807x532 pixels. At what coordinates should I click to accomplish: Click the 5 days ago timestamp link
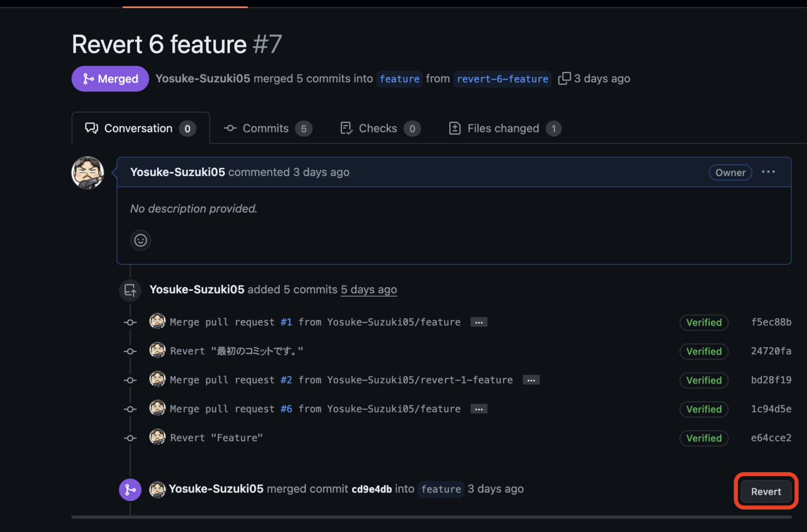369,289
